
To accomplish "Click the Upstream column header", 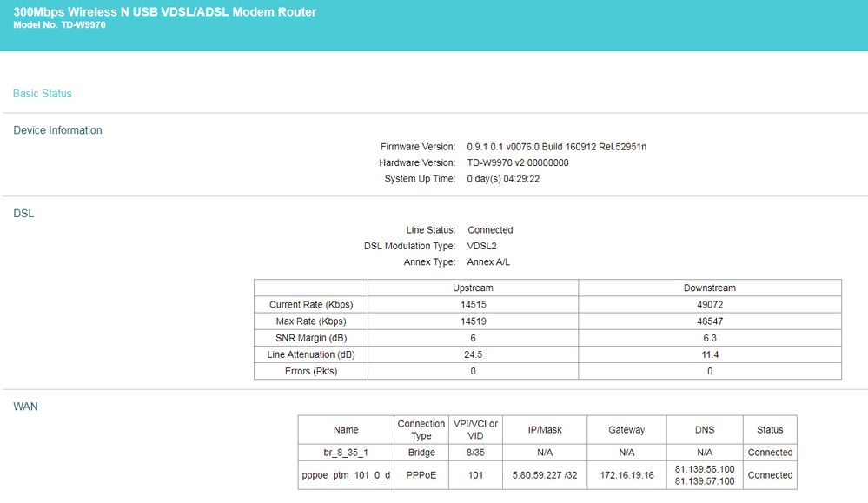I will [x=473, y=288].
